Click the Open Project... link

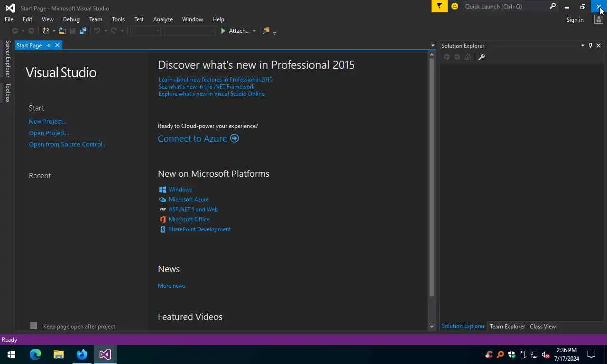[x=49, y=133]
